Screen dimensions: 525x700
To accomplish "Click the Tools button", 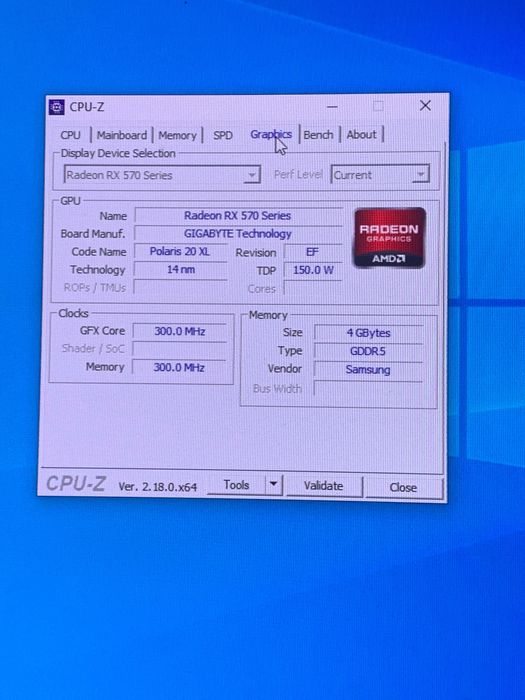I will pos(236,485).
